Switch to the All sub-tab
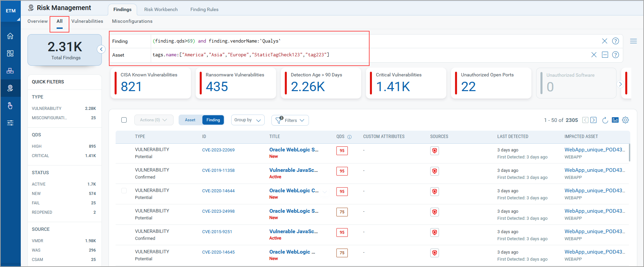 (60, 21)
